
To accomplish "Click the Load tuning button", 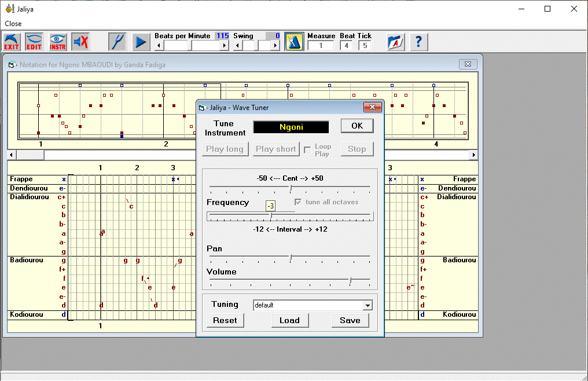I will [x=289, y=320].
